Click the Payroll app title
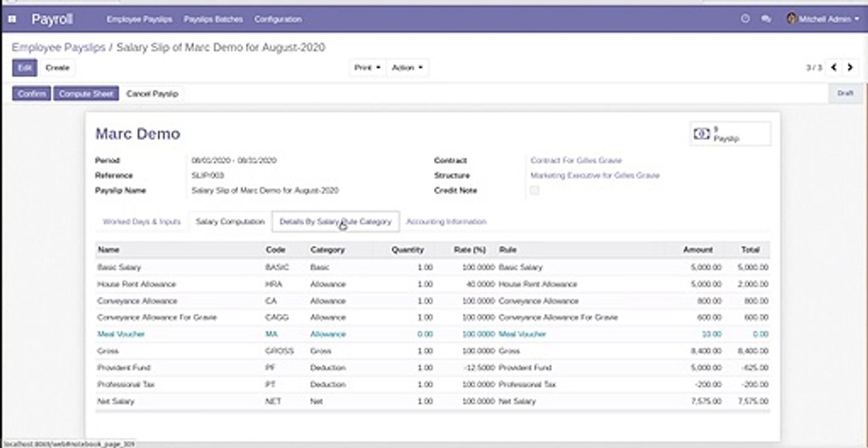Image resolution: width=868 pixels, height=448 pixels. click(x=52, y=19)
